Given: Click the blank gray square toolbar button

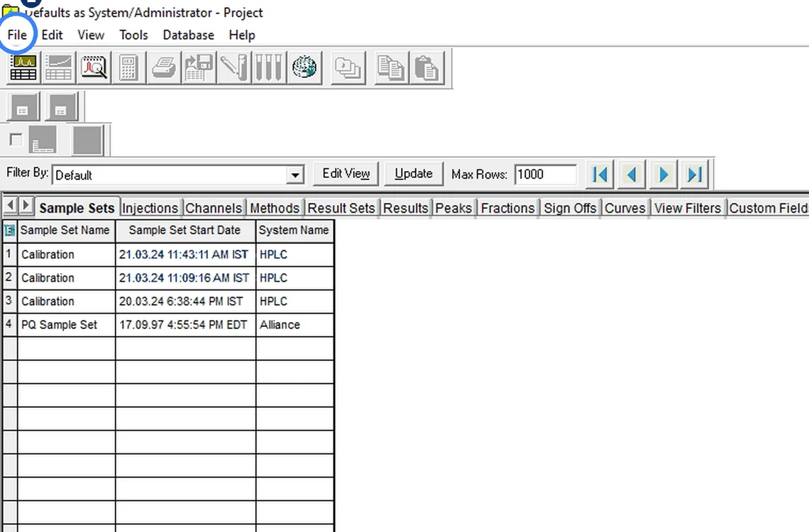Looking at the screenshot, I should click(x=88, y=140).
